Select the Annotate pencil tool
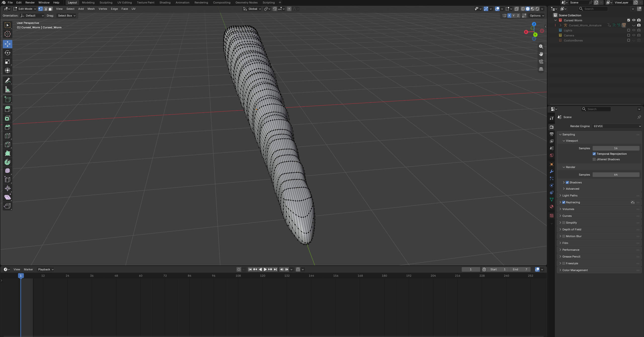Viewport: 644px width, 337px height. pyautogui.click(x=8, y=80)
